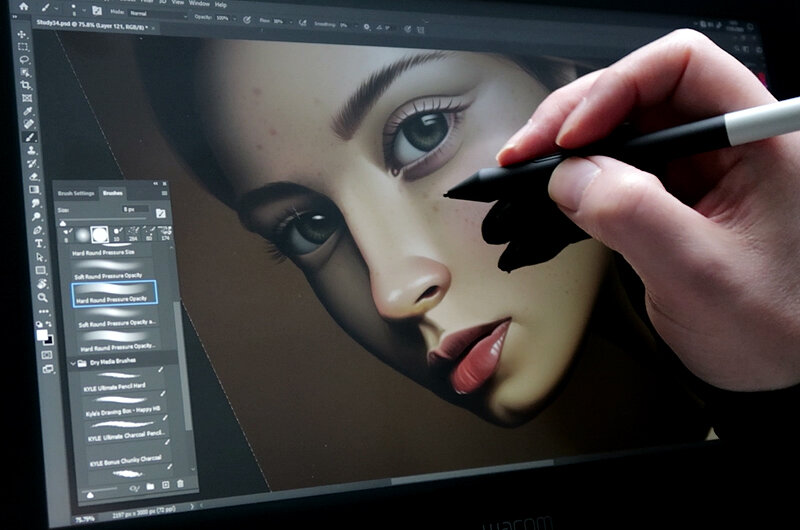Image resolution: width=800 pixels, height=530 pixels.
Task: Select the highlighted Hard Round Pressure Opacity brush
Action: point(114,293)
